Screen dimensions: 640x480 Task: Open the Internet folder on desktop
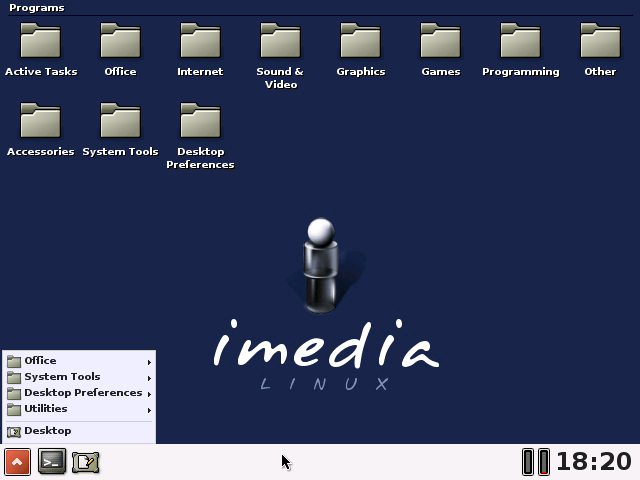pyautogui.click(x=200, y=42)
